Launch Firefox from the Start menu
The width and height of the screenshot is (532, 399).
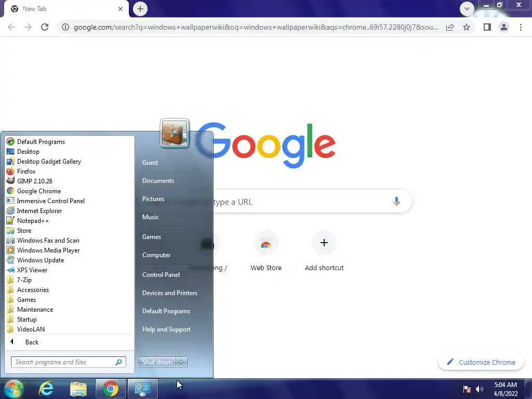[26, 171]
